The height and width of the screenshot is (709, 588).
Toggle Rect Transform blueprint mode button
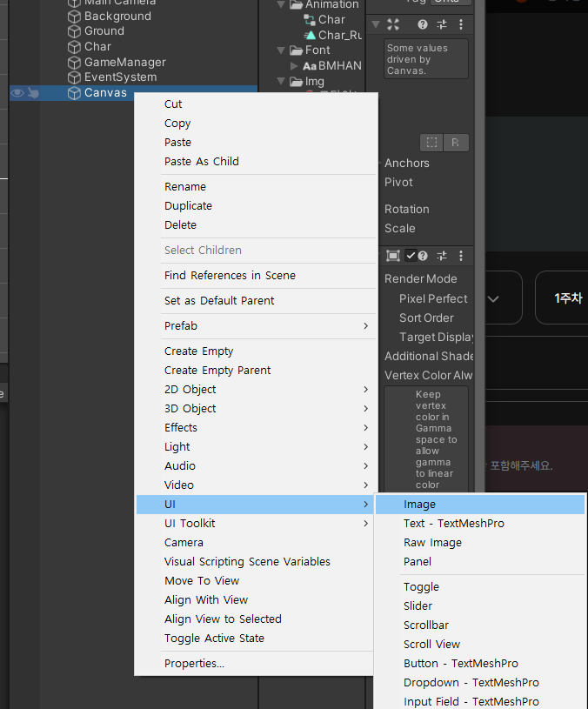tap(431, 143)
